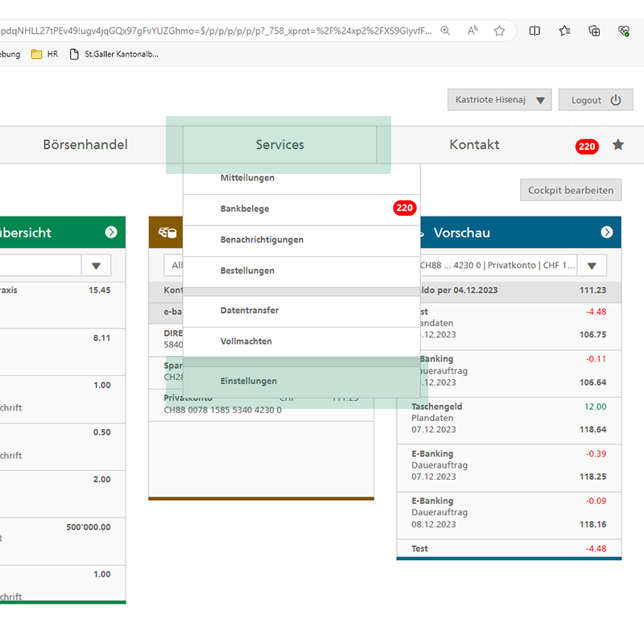This screenshot has height=644, width=644.
Task: Click the amount 12.00 for Taschengeld
Action: click(x=595, y=407)
